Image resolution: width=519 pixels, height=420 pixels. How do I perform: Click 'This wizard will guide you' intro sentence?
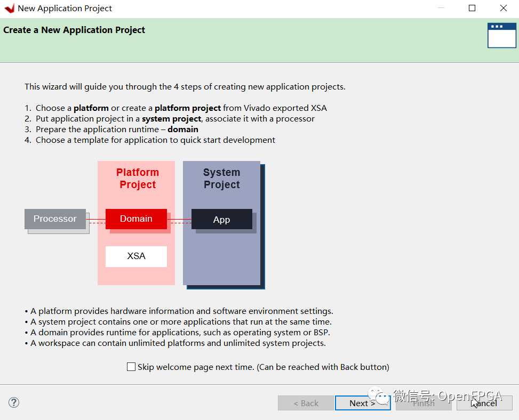185,87
